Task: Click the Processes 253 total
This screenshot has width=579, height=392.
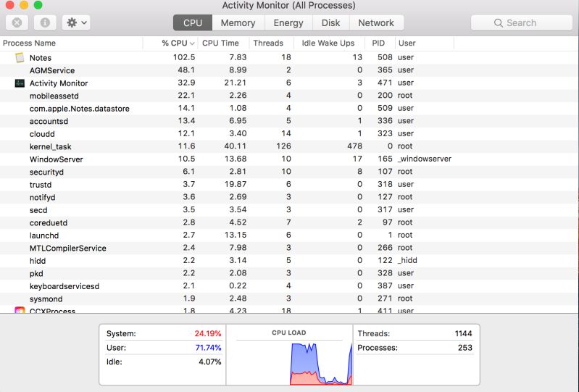Action: (x=465, y=348)
